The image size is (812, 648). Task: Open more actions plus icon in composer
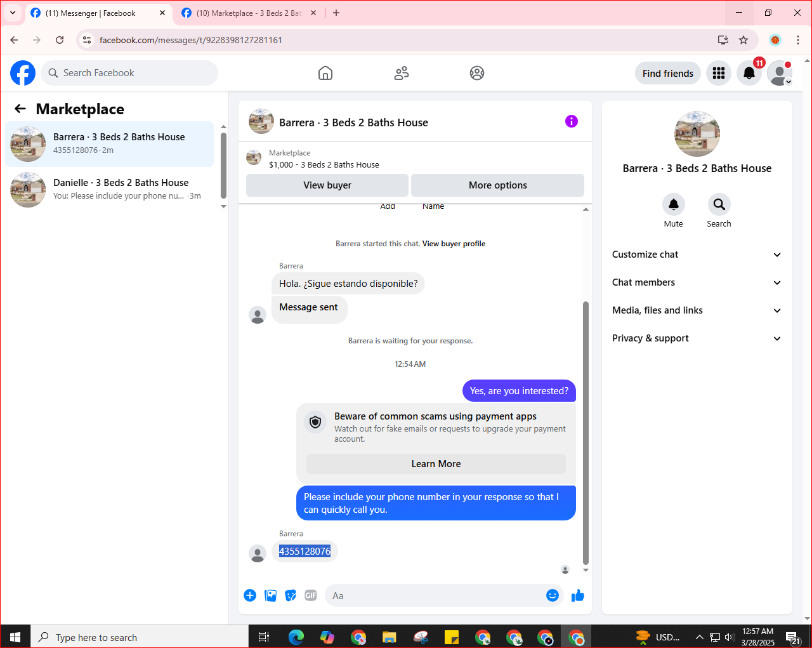point(250,595)
